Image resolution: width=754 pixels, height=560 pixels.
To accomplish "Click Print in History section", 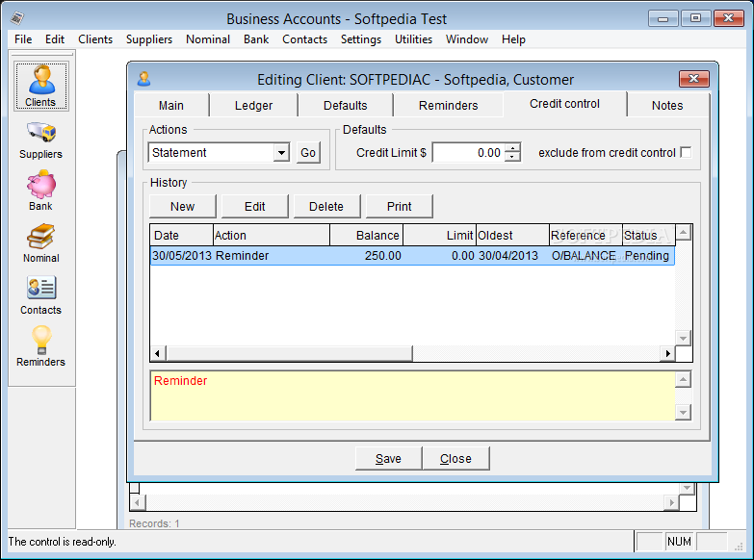I will (x=399, y=206).
